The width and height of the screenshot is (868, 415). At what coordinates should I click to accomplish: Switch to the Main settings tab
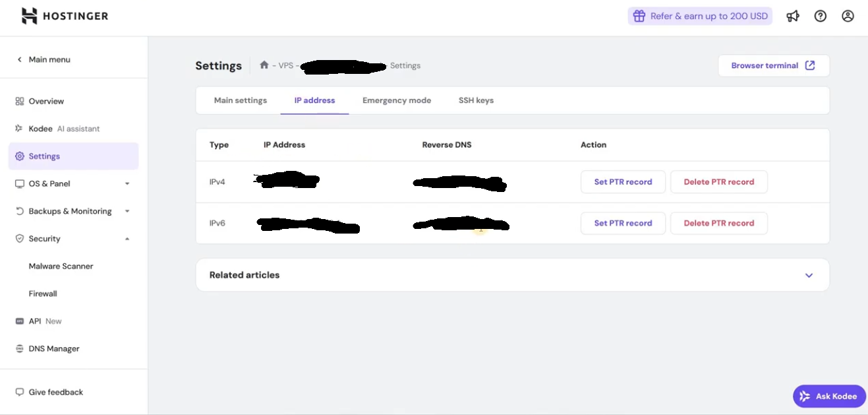pos(241,101)
